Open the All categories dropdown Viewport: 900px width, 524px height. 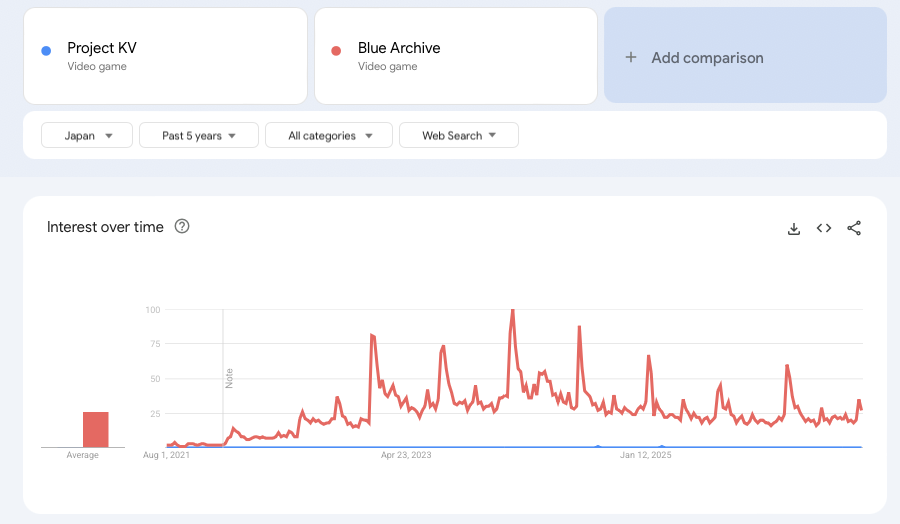pos(329,135)
